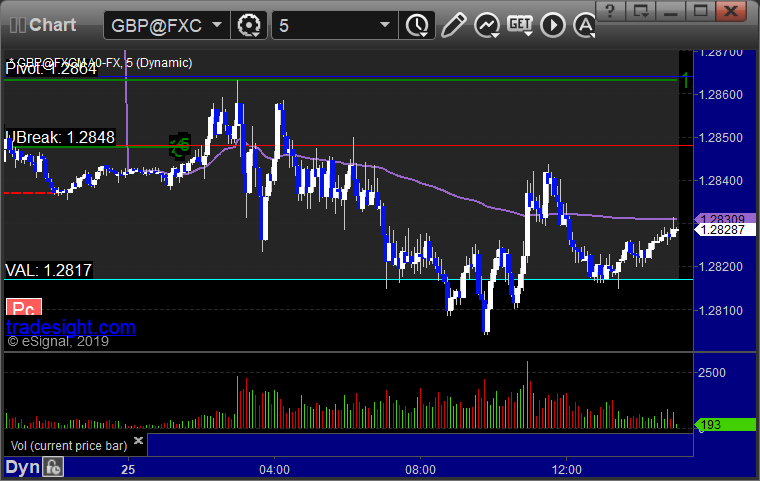Screen dimensions: 760x481
Task: Click the Dyn time template label
Action: (22, 467)
